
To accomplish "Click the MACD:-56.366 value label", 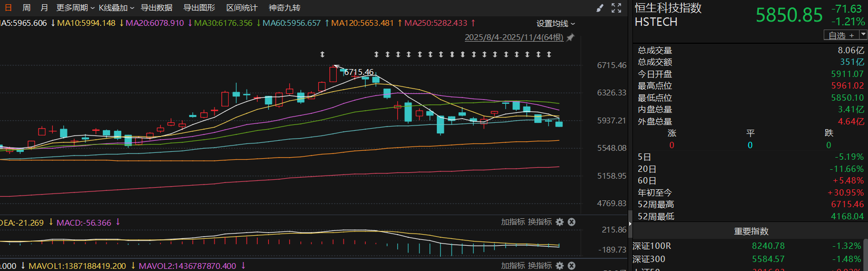I will [84, 223].
